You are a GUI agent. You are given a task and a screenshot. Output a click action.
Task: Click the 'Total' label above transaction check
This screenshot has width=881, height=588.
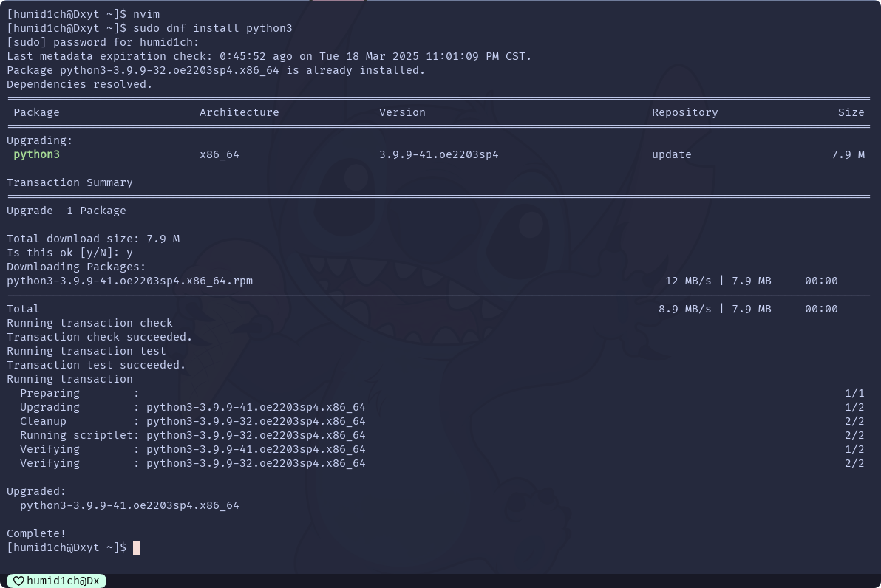pos(23,309)
